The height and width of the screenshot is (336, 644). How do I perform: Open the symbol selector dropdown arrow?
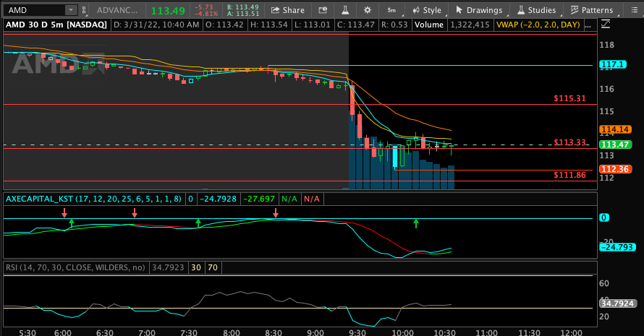point(71,10)
